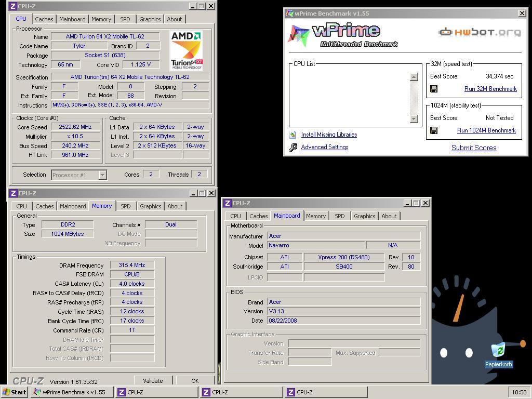Click the Code Name value Tyler
Viewport: 532px width, 399px height.
[x=79, y=46]
